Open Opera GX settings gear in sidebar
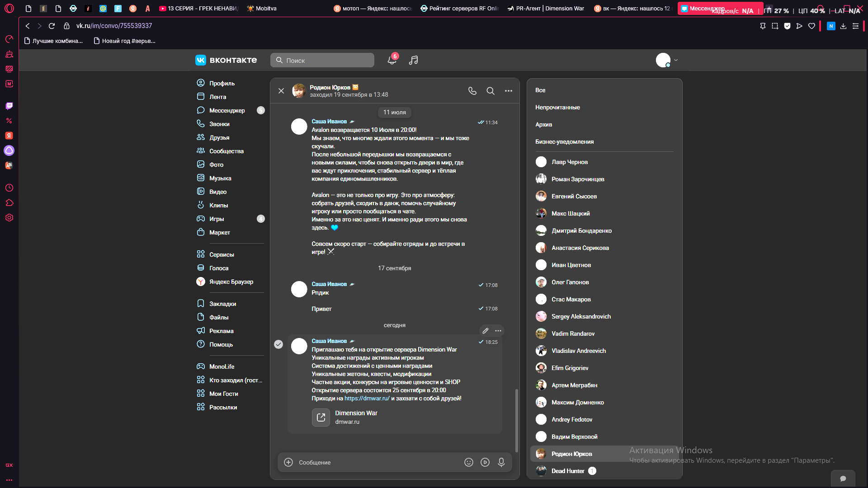This screenshot has width=868, height=488. pyautogui.click(x=9, y=218)
